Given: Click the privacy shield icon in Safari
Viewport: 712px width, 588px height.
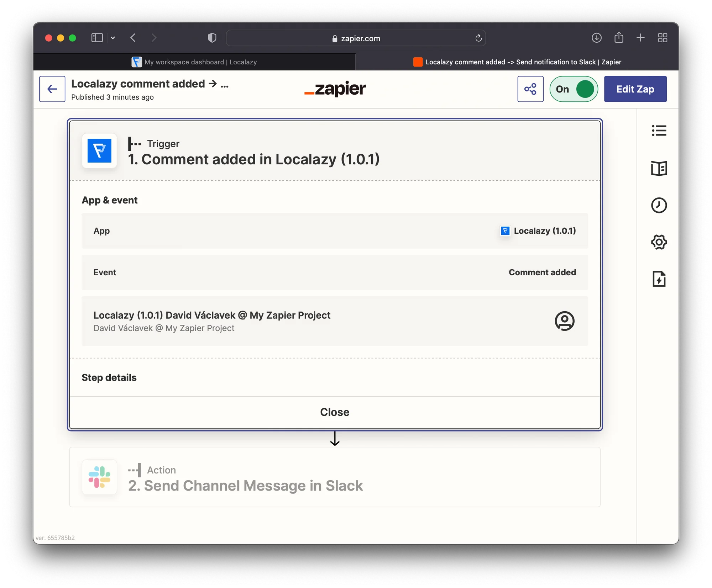Looking at the screenshot, I should pos(212,38).
